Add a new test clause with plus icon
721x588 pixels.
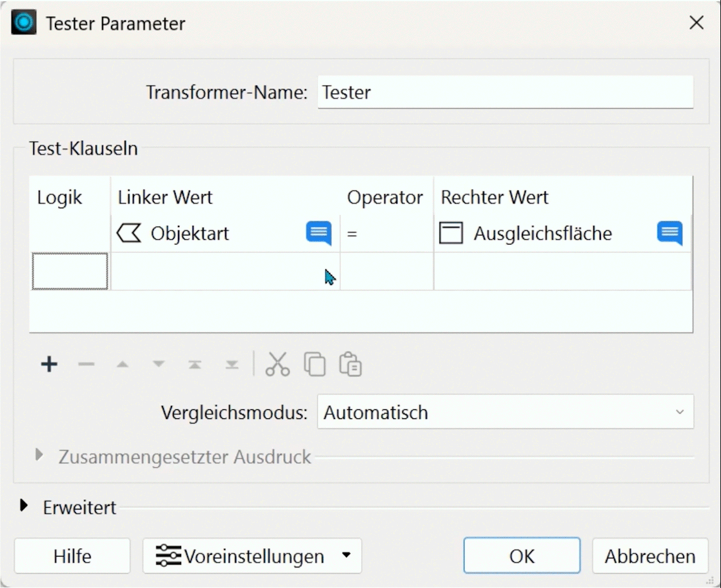tap(49, 365)
